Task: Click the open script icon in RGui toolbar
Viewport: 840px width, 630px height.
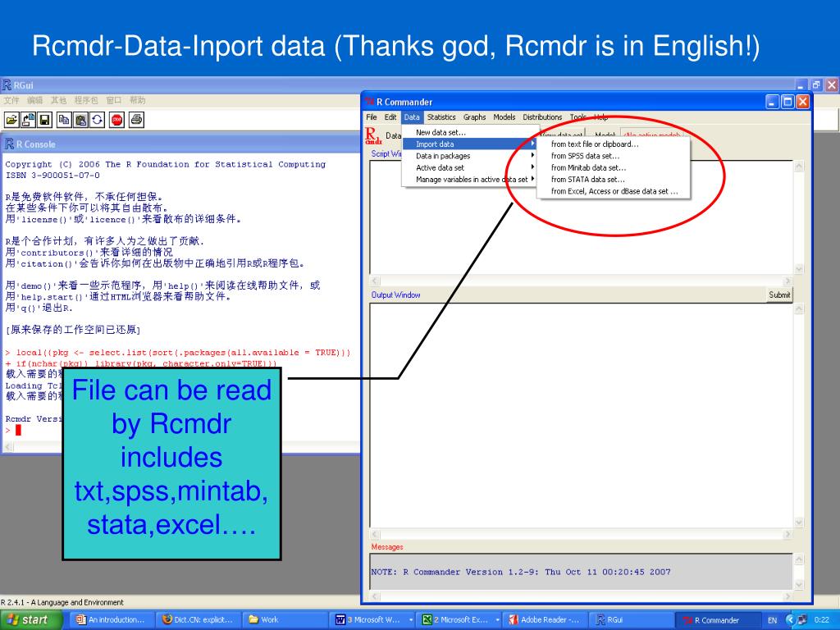Action: click(11, 120)
